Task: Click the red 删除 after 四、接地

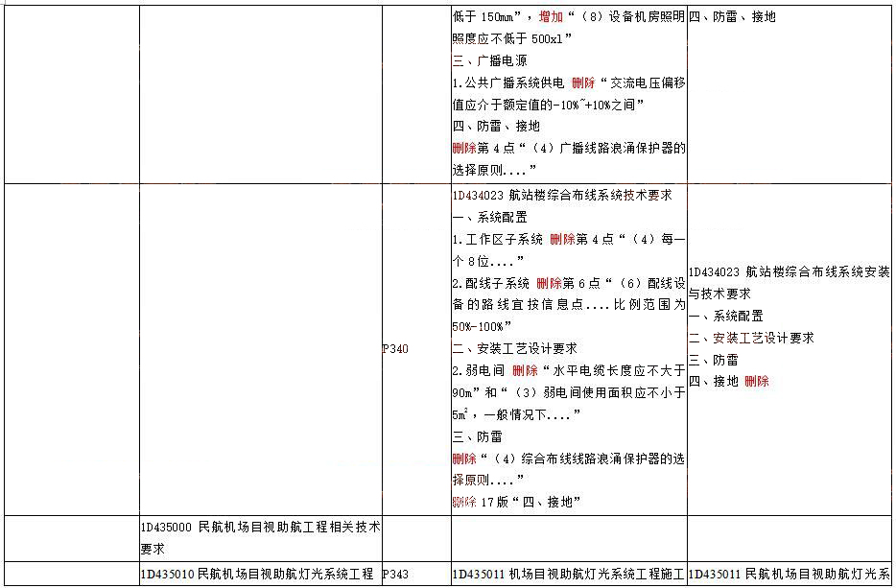Action: pyautogui.click(x=756, y=382)
